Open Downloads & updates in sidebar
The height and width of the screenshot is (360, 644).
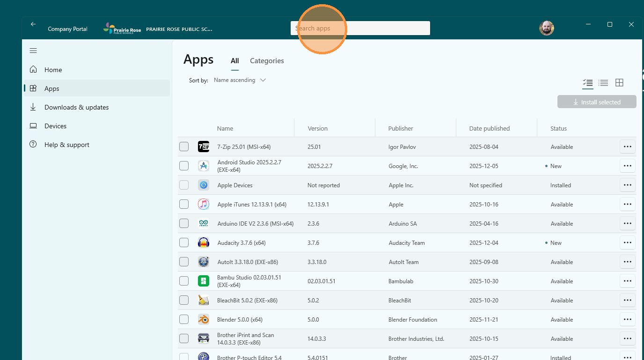tap(76, 107)
